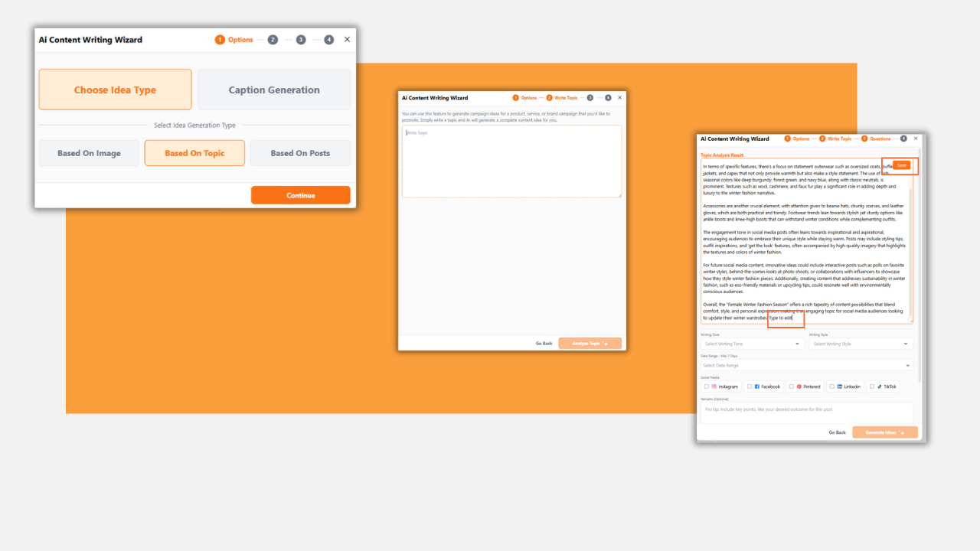Click Write Topic step in middle wizard
Image resolution: width=980 pixels, height=551 pixels.
click(562, 98)
